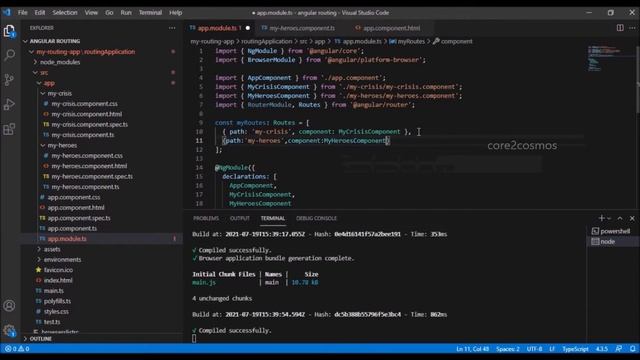Open the View menu
This screenshot has width=640, height=360.
[91, 13]
